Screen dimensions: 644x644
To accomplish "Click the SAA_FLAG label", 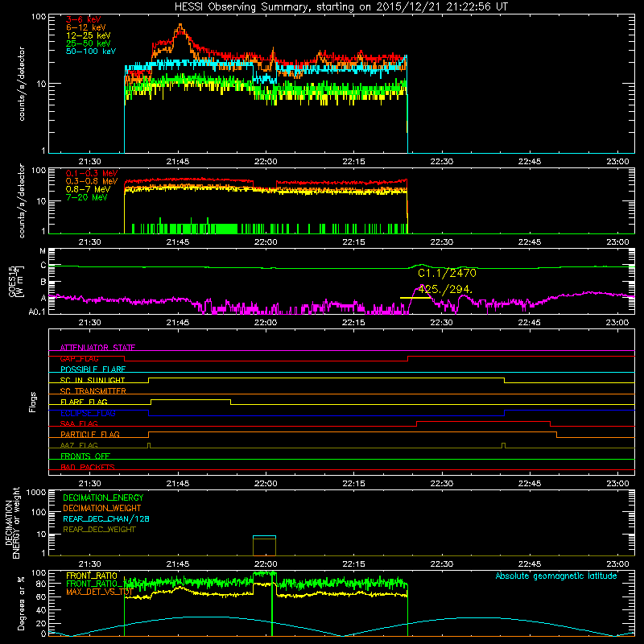I will [79, 423].
